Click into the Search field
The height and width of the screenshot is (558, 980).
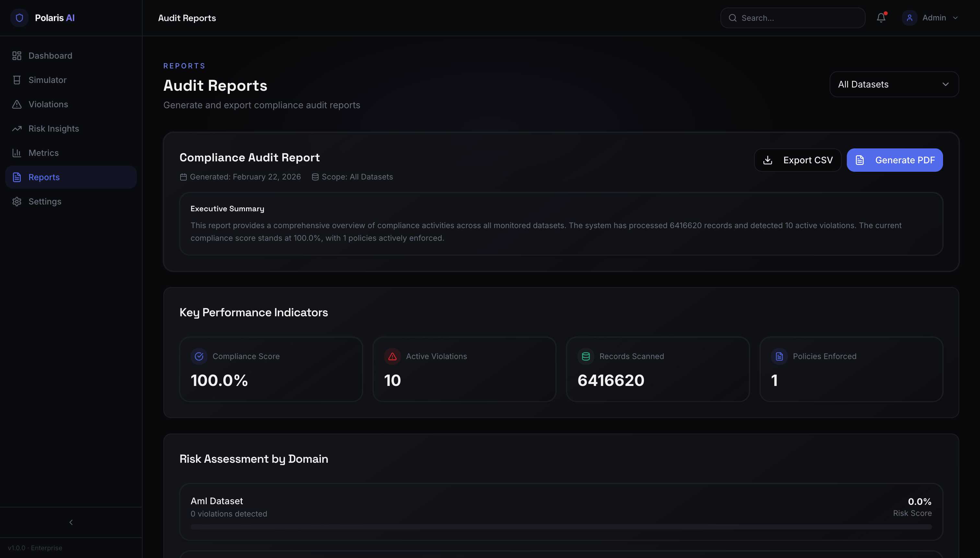point(793,18)
